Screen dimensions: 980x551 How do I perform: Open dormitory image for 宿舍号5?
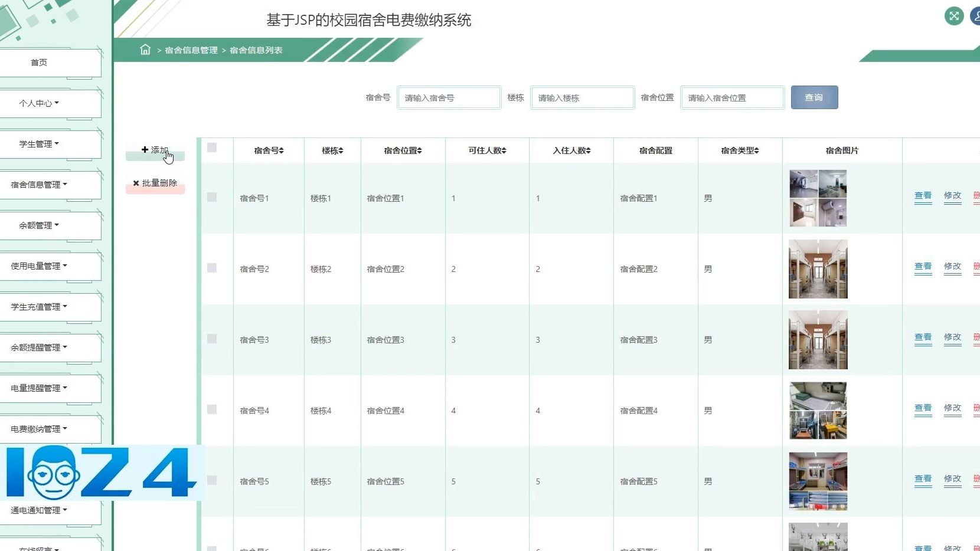818,481
